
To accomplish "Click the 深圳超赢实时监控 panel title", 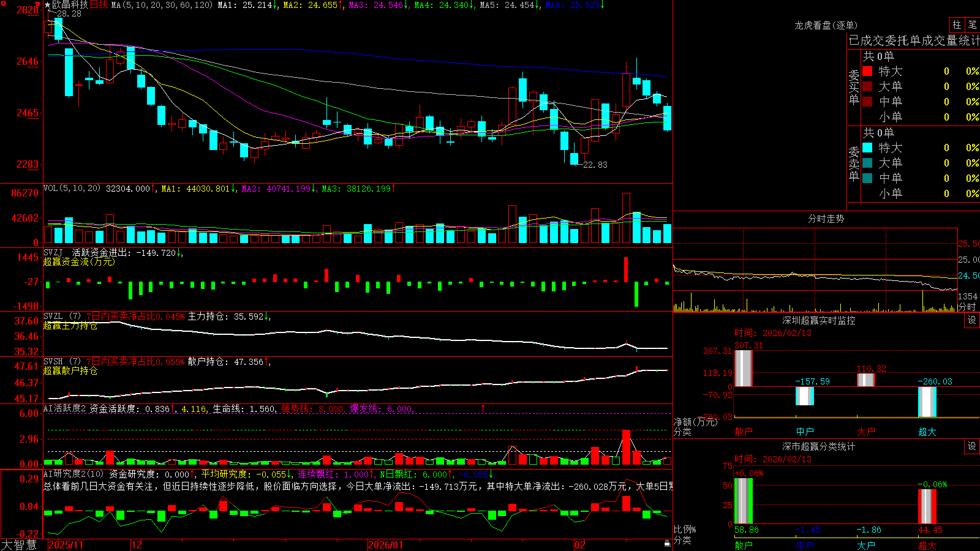I will 818,320.
